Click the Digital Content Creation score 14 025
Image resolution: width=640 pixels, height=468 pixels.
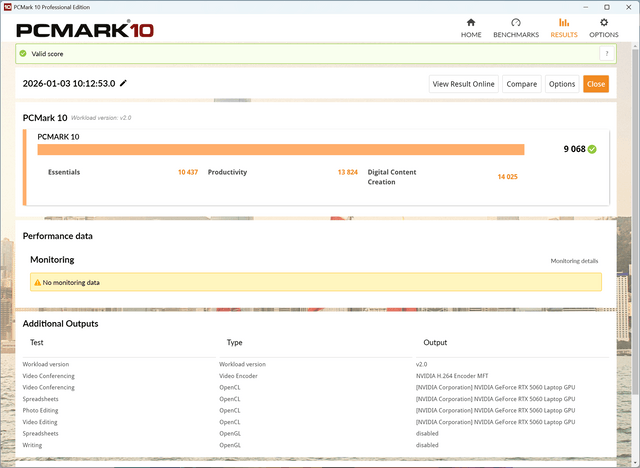[507, 177]
